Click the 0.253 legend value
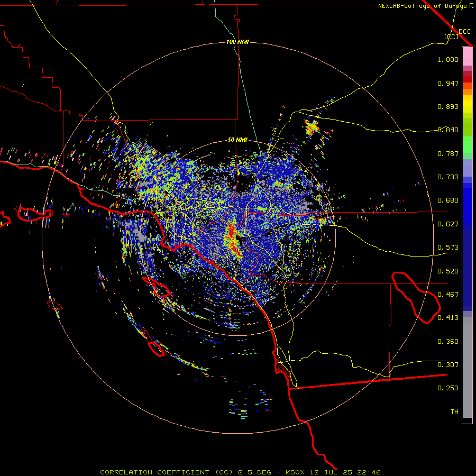 [x=448, y=388]
